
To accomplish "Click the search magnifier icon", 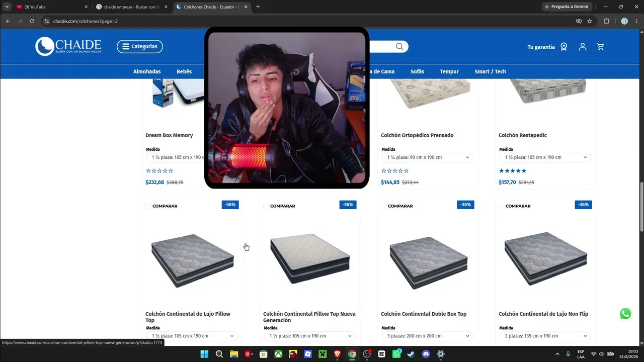I will point(399,47).
